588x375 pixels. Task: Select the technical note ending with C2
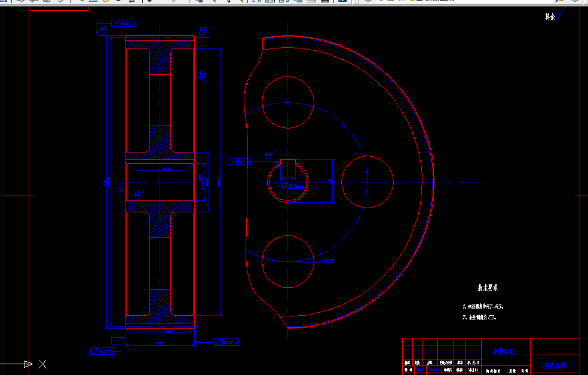point(479,318)
